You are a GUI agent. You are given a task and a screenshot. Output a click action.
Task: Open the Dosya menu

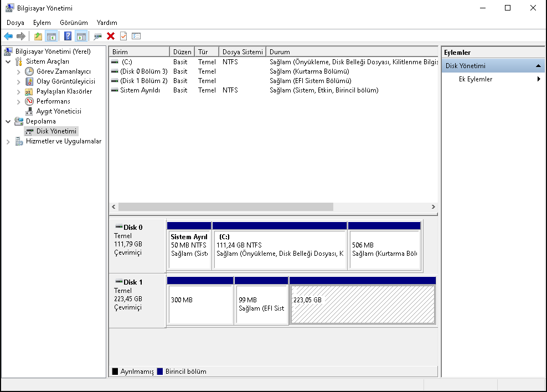[x=16, y=23]
